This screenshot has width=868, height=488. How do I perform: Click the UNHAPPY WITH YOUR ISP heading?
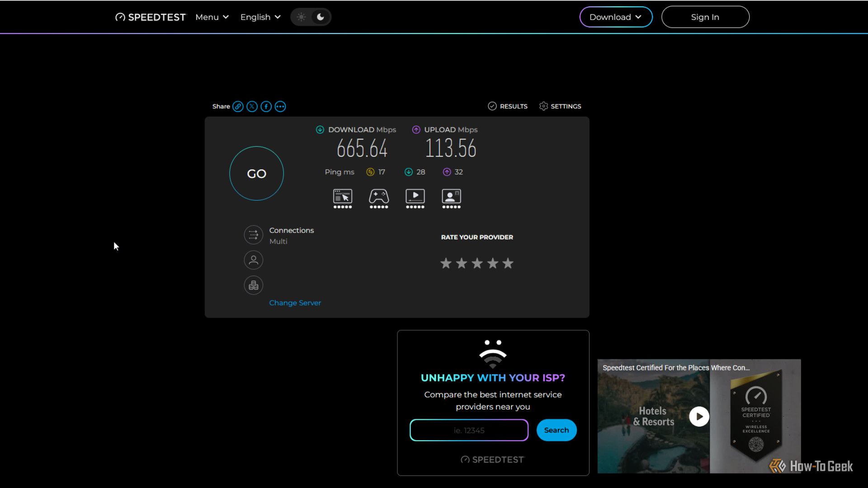[x=493, y=378]
